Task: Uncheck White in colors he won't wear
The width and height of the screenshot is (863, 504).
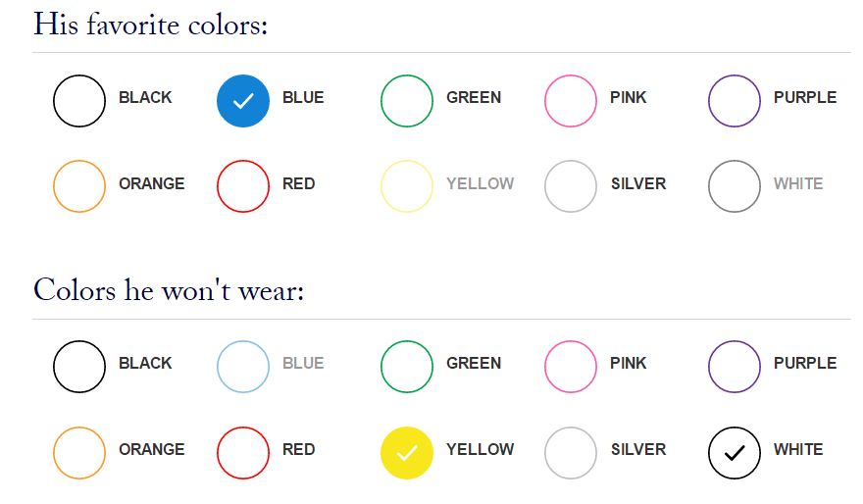Action: tap(735, 453)
